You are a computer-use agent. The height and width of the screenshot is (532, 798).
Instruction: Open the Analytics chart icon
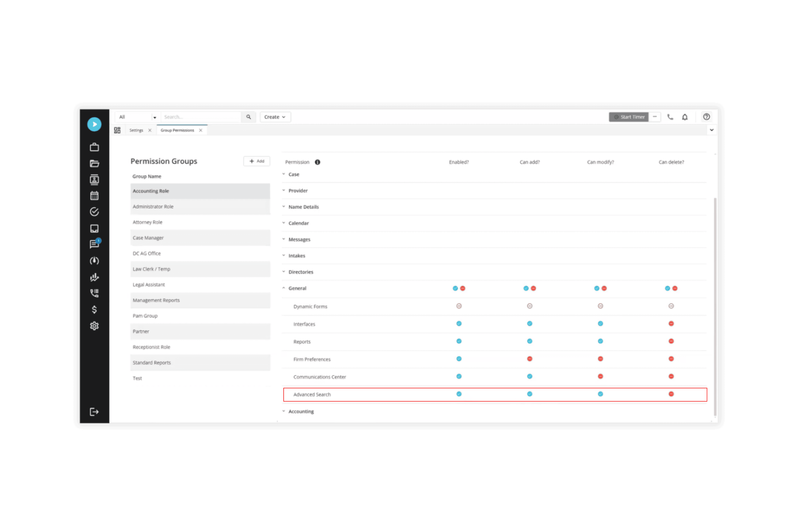(x=94, y=277)
